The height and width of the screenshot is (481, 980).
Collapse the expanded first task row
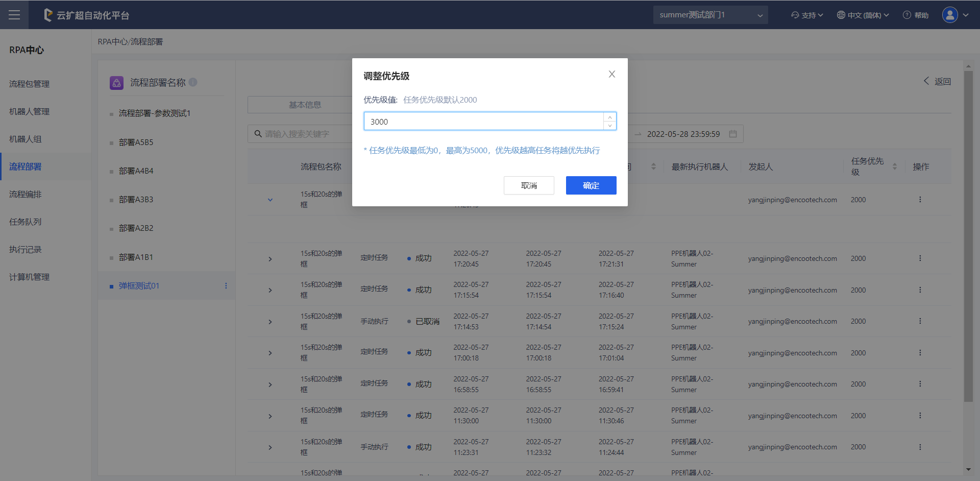[x=270, y=200]
